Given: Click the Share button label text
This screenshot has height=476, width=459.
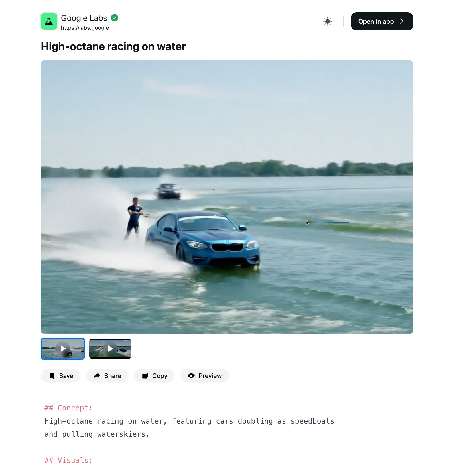Looking at the screenshot, I should [113, 376].
